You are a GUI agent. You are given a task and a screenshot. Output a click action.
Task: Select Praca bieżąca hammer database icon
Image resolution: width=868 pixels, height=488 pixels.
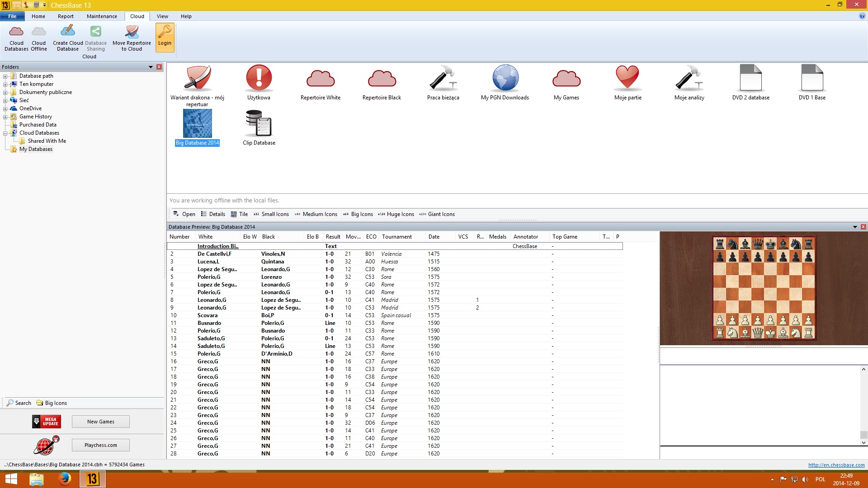pyautogui.click(x=443, y=79)
